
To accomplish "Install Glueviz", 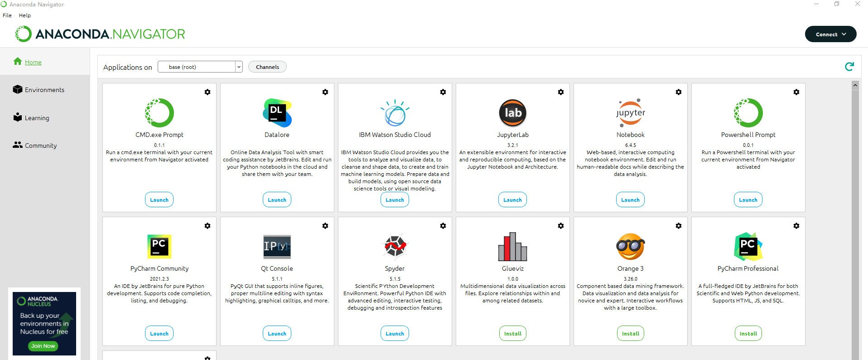I will 513,333.
